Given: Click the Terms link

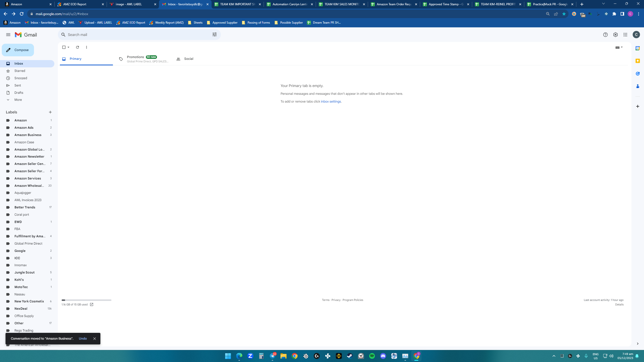Looking at the screenshot, I should point(326,300).
